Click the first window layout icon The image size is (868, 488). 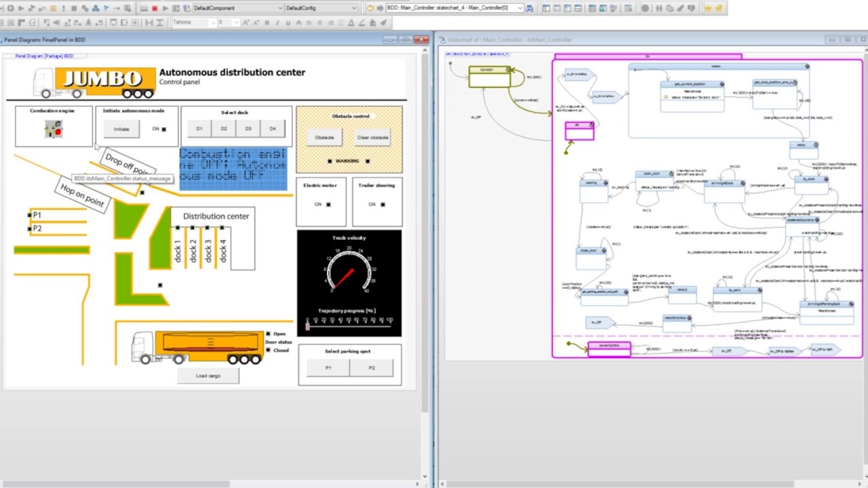pyautogui.click(x=546, y=8)
